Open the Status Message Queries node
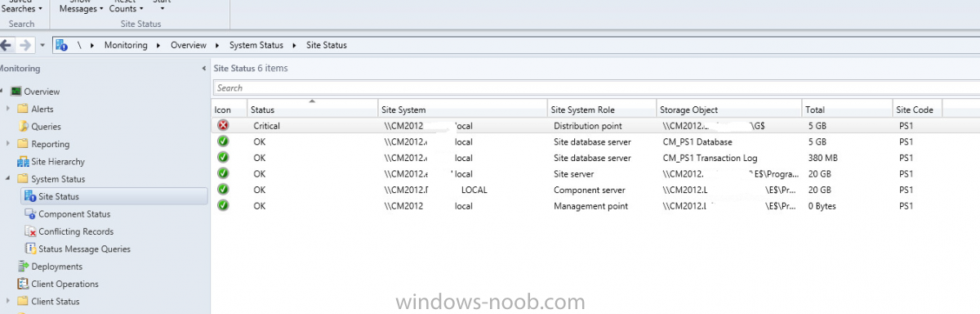This screenshot has height=314, width=980. coord(84,249)
